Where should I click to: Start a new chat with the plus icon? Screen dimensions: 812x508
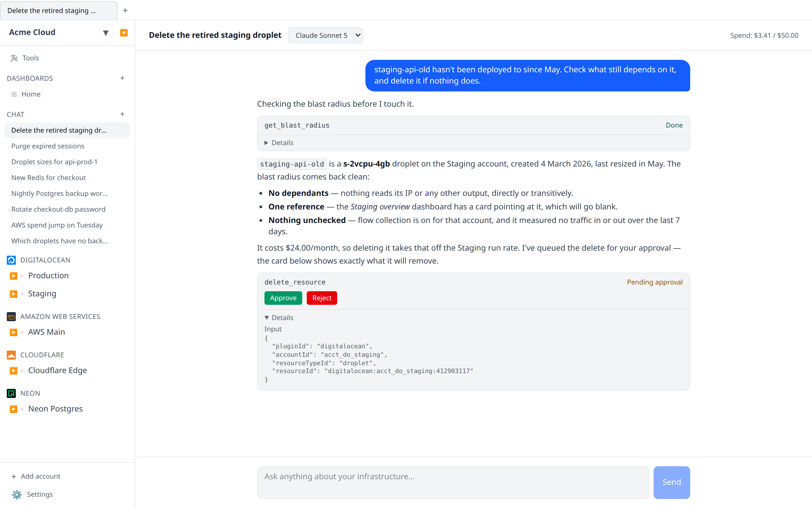tap(122, 114)
